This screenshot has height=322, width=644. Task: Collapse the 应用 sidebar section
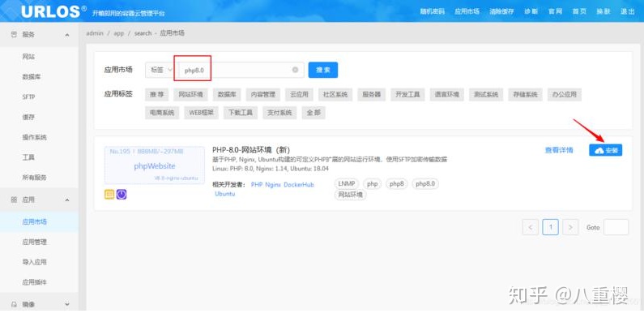click(67, 200)
